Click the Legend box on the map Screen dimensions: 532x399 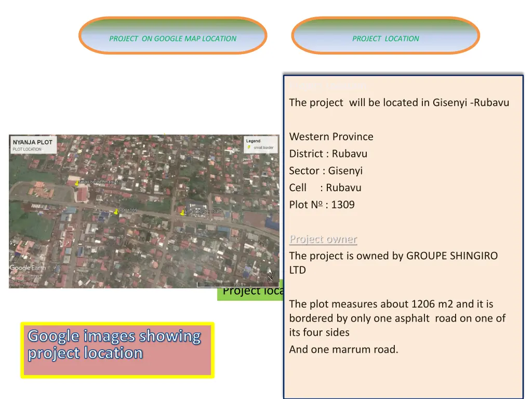261,144
